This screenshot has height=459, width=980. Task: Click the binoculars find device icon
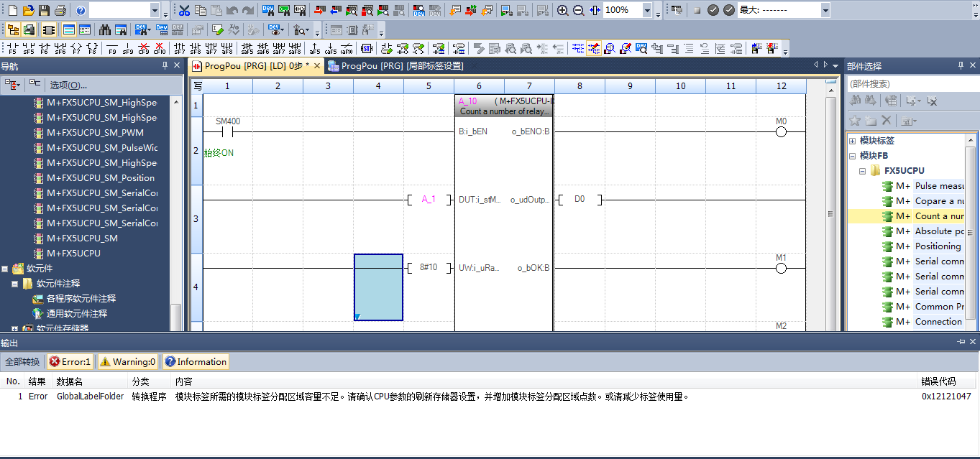[105, 29]
